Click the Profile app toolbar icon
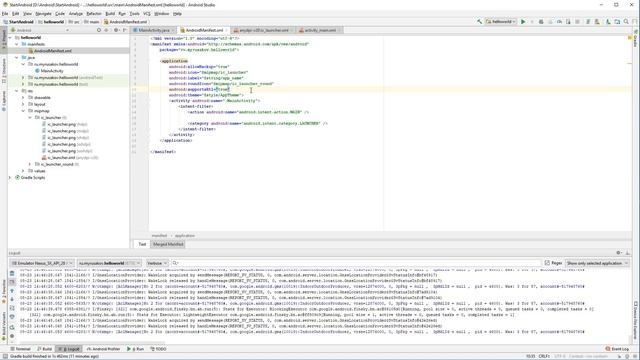Screen dimensions: 640x360 coord(559,22)
